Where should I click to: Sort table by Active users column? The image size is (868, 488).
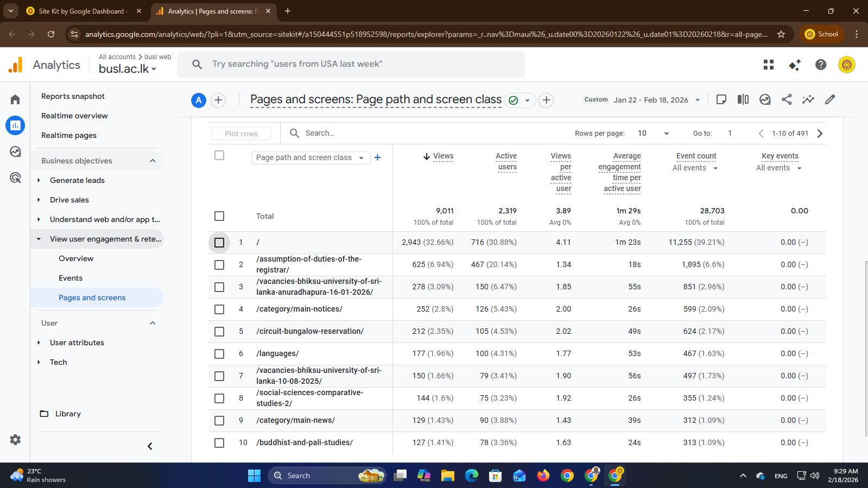(x=506, y=161)
